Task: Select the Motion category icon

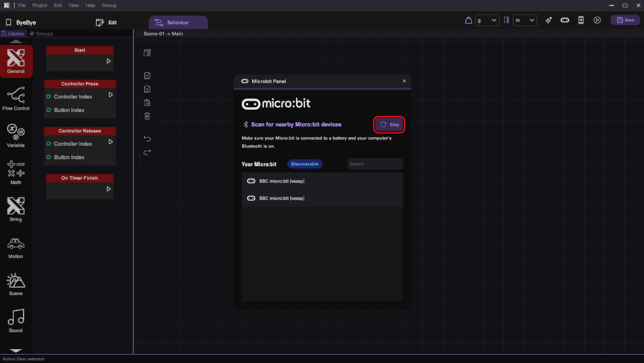Action: [x=16, y=248]
